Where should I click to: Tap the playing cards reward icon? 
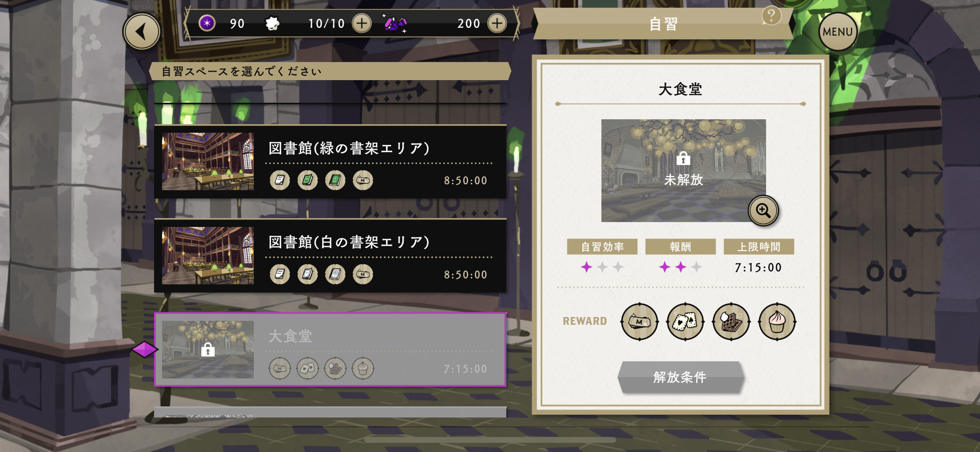click(x=685, y=321)
